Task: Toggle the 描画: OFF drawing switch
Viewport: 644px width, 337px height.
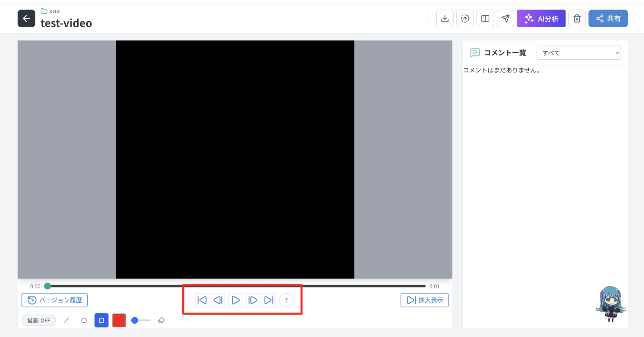Action: [39, 320]
